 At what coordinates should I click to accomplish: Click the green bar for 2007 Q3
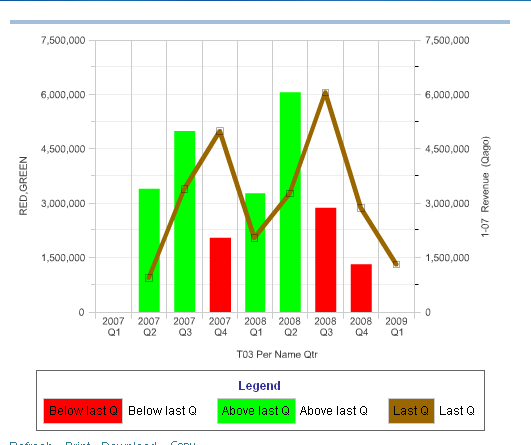(x=185, y=221)
